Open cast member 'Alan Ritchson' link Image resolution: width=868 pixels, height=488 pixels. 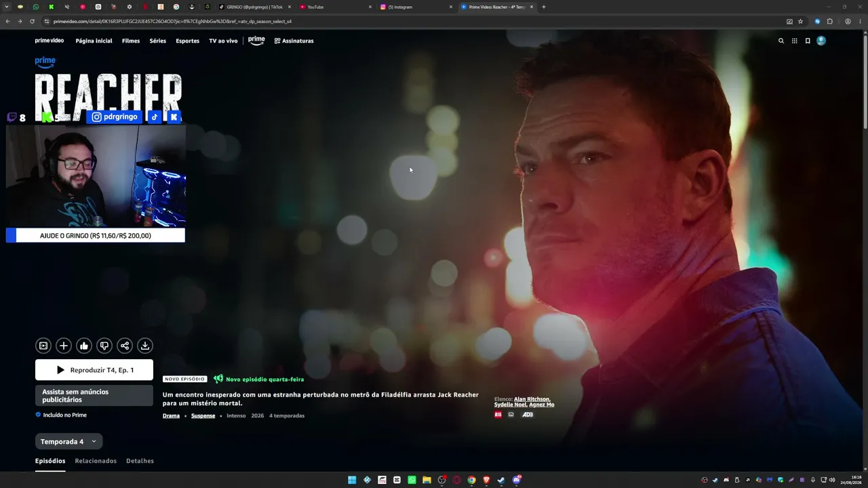tap(532, 399)
